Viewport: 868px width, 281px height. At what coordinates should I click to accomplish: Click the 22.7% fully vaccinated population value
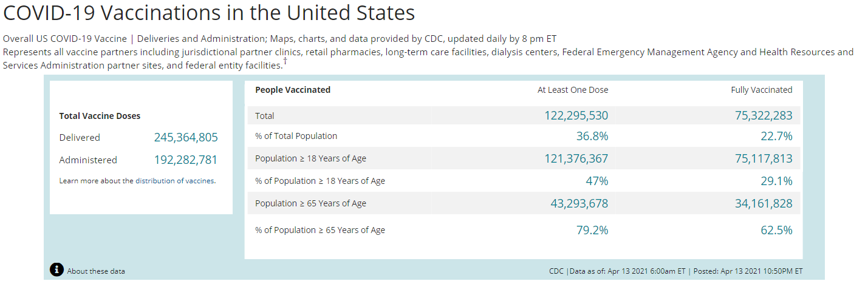[x=777, y=137]
